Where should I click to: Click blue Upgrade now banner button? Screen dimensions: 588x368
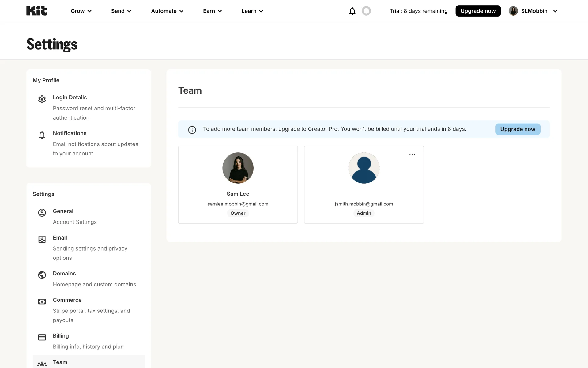point(518,129)
